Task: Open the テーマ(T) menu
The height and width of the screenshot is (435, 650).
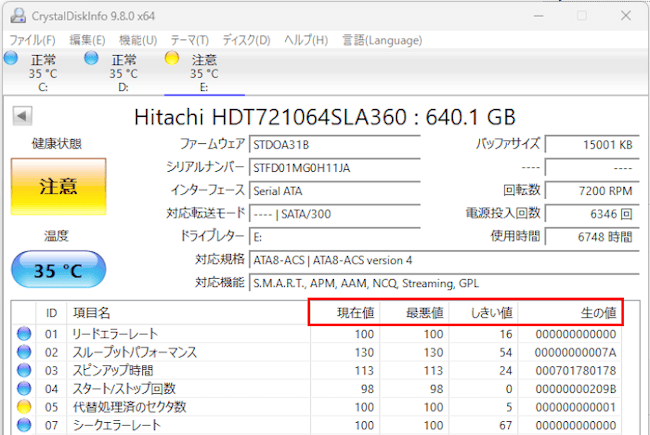Action: click(x=190, y=40)
